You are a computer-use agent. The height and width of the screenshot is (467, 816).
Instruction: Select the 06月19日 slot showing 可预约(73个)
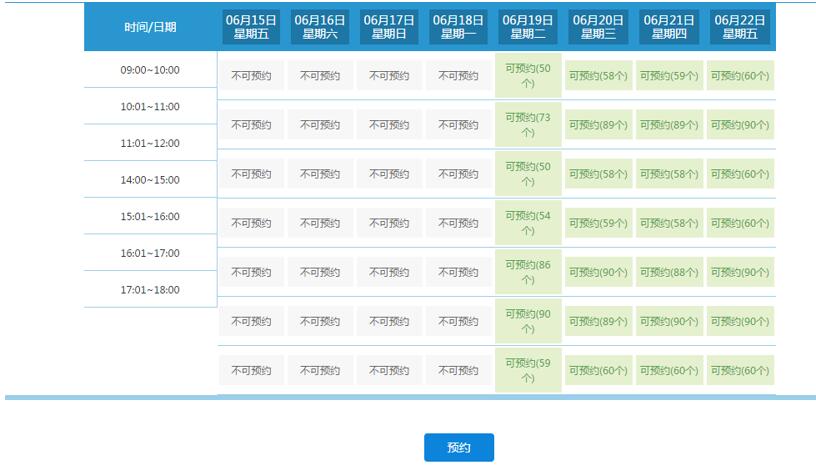(528, 125)
